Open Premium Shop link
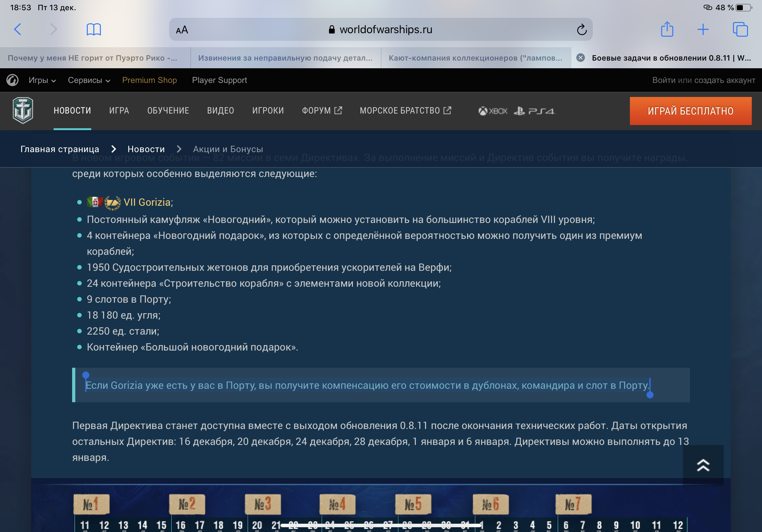Image resolution: width=762 pixels, height=532 pixels. (149, 80)
